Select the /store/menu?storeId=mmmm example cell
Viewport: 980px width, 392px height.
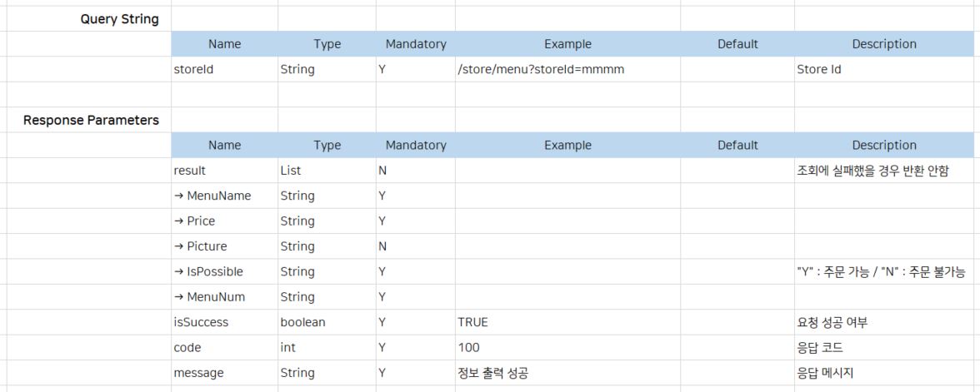pos(541,70)
